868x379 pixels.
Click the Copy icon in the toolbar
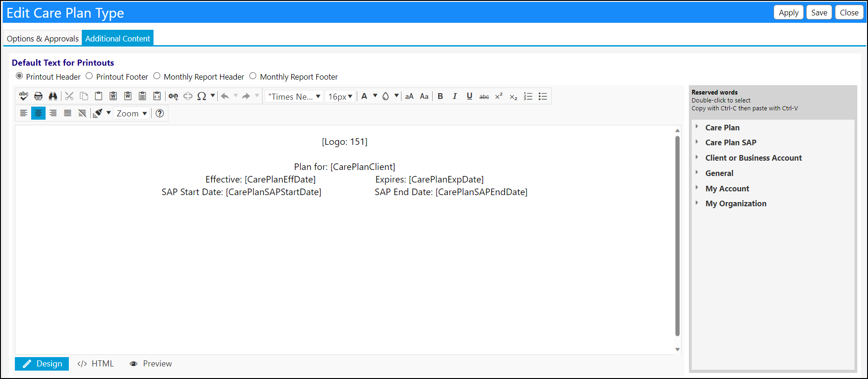click(x=84, y=96)
